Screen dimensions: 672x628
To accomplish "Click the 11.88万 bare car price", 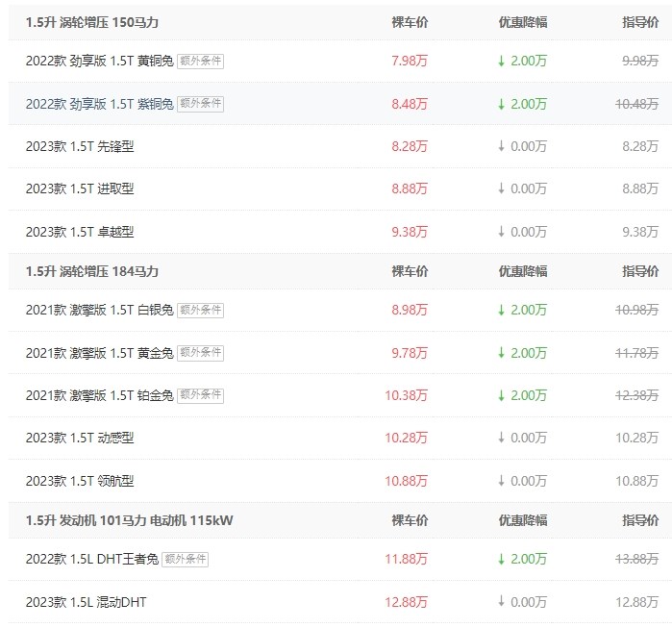I will [406, 559].
